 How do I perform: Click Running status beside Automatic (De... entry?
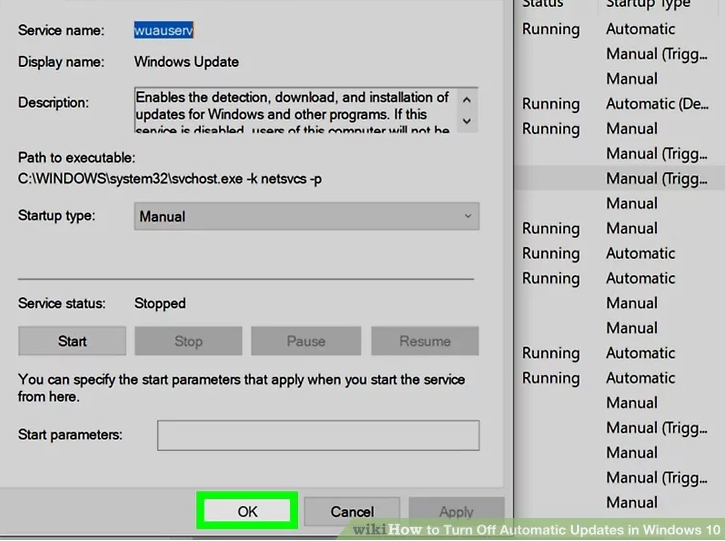pos(550,104)
